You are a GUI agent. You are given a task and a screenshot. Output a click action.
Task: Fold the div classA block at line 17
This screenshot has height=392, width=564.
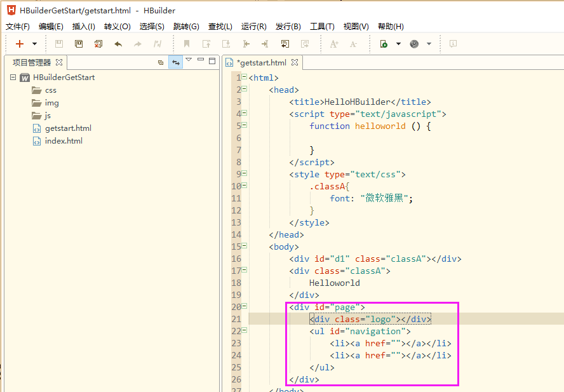(x=245, y=269)
